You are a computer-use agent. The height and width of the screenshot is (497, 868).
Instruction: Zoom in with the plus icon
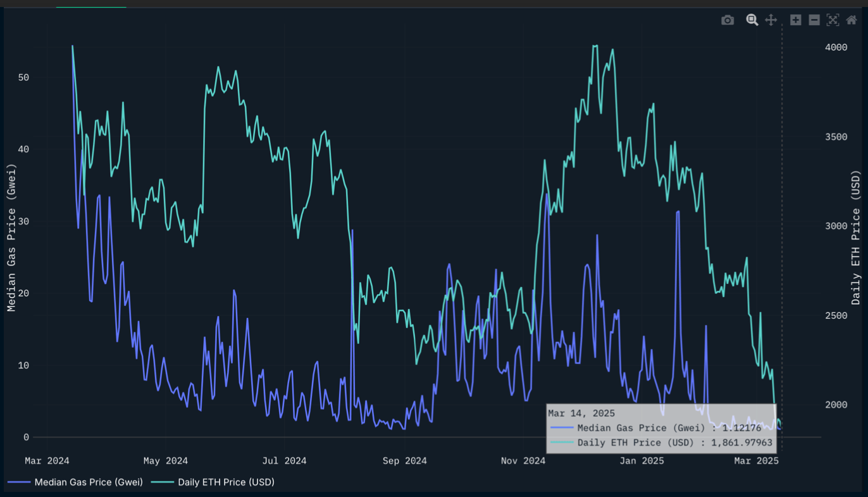[x=796, y=20]
